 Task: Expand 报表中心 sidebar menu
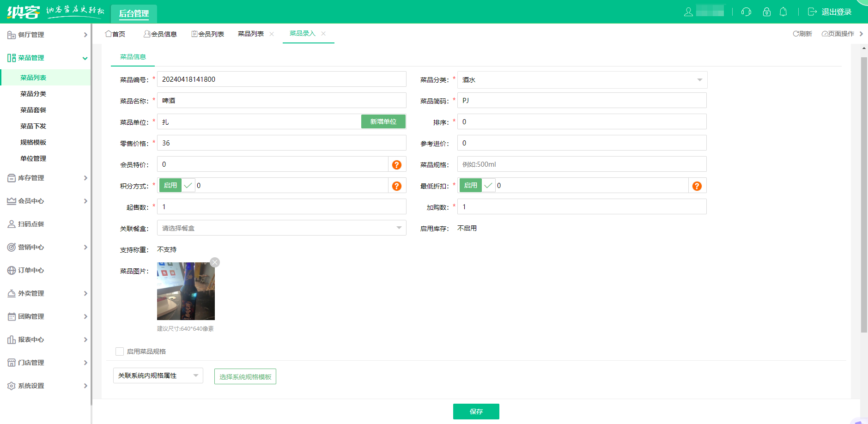point(45,339)
